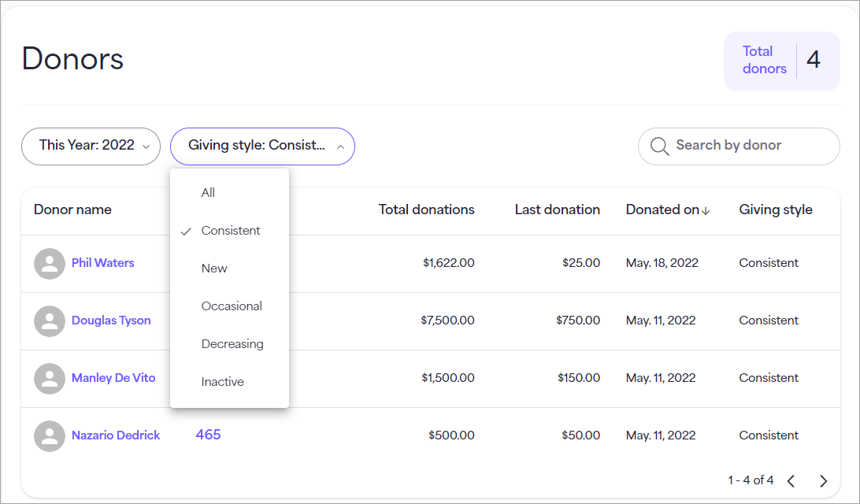The height and width of the screenshot is (504, 860).
Task: Click Manley De Vito avatar icon
Action: click(50, 379)
